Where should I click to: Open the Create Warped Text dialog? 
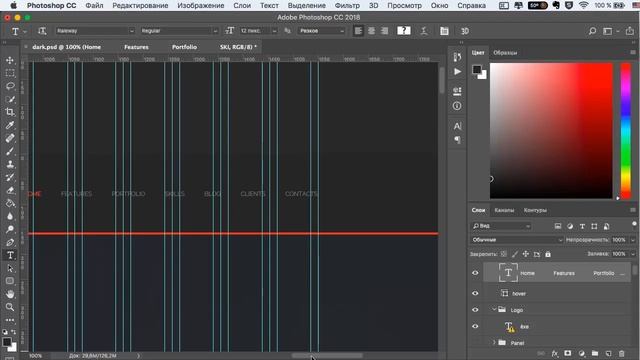[x=424, y=31]
